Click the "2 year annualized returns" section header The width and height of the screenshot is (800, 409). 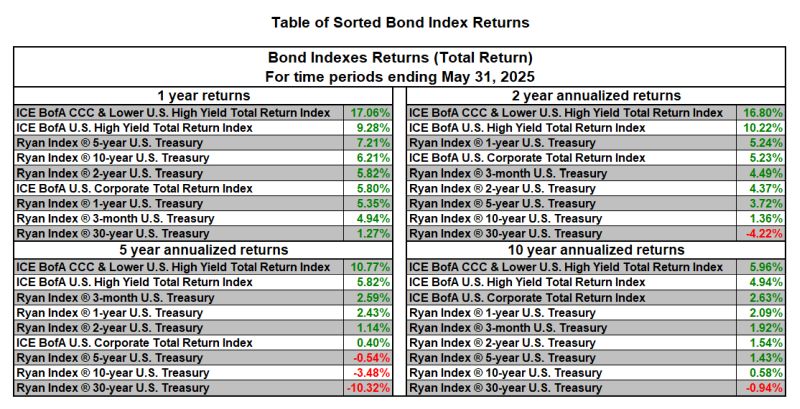[x=597, y=95]
